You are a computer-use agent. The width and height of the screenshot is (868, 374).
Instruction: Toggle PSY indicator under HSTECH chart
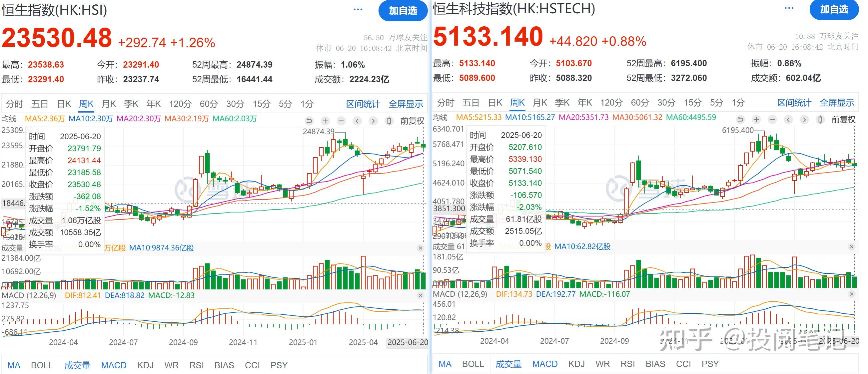[x=710, y=364]
